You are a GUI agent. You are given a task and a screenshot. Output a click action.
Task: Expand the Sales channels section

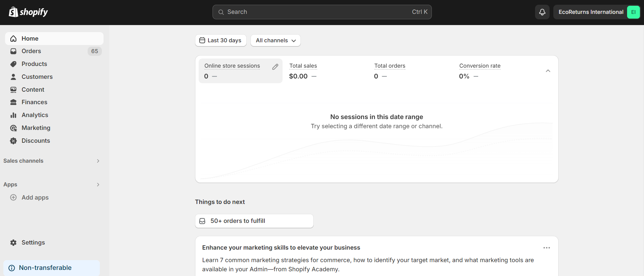[x=98, y=161]
